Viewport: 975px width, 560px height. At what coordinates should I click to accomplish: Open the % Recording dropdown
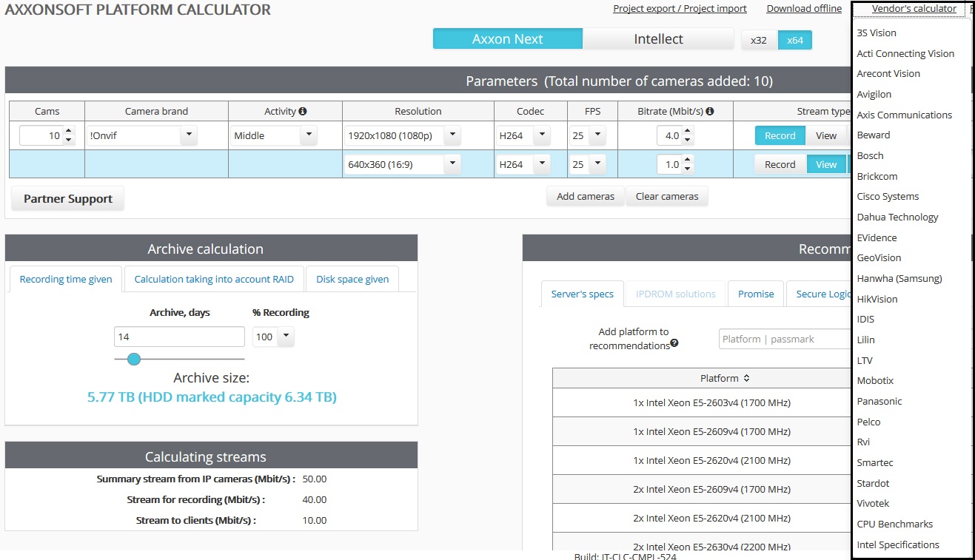(287, 337)
